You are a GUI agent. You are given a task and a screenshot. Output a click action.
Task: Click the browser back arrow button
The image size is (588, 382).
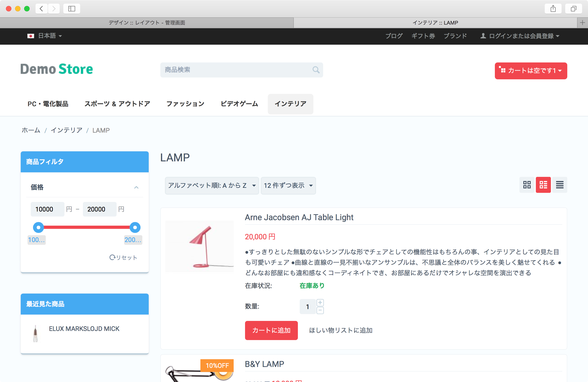click(x=41, y=9)
